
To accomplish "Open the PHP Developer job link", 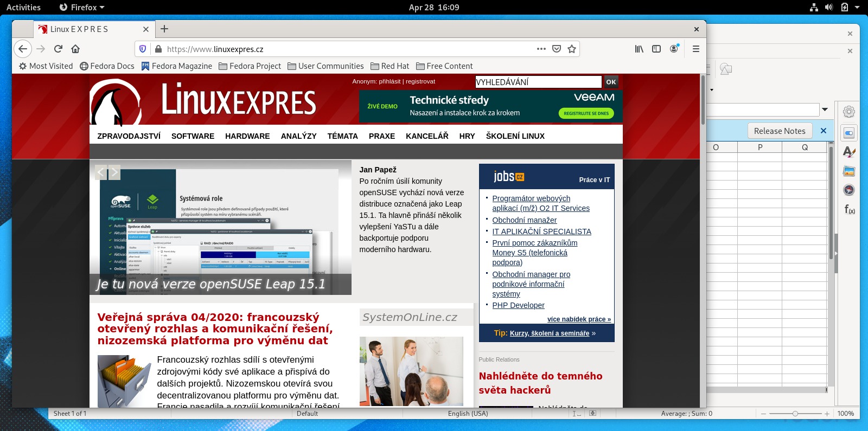I will click(x=518, y=305).
